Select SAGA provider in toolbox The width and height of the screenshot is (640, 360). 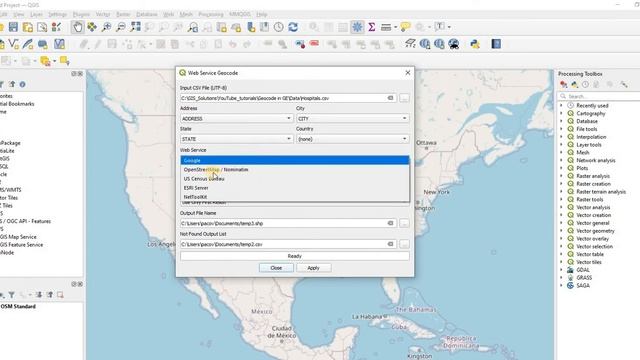583,285
